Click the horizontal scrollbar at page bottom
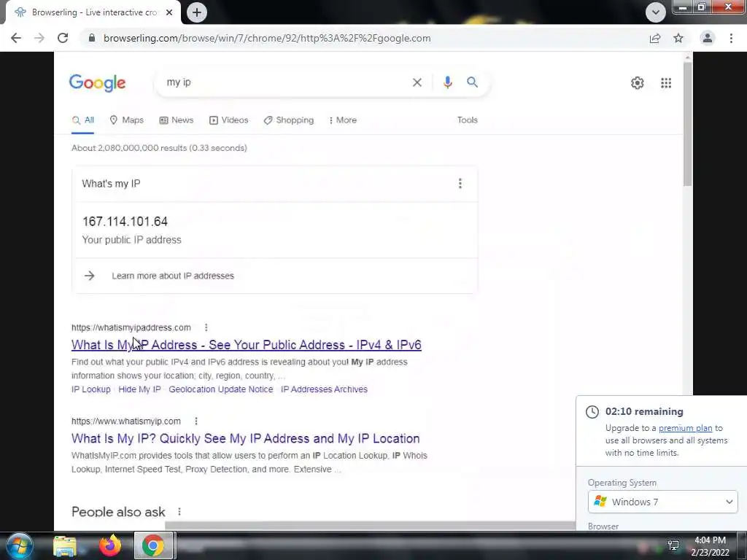 pos(370,526)
